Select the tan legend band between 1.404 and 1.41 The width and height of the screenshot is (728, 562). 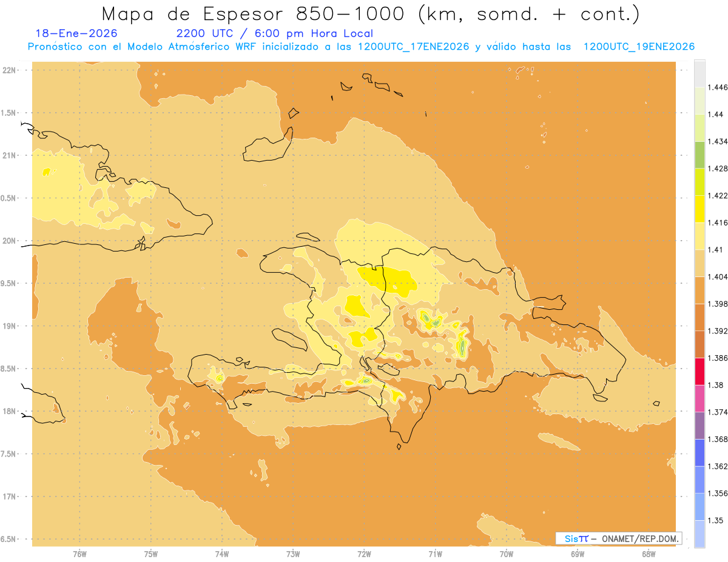[699, 263]
